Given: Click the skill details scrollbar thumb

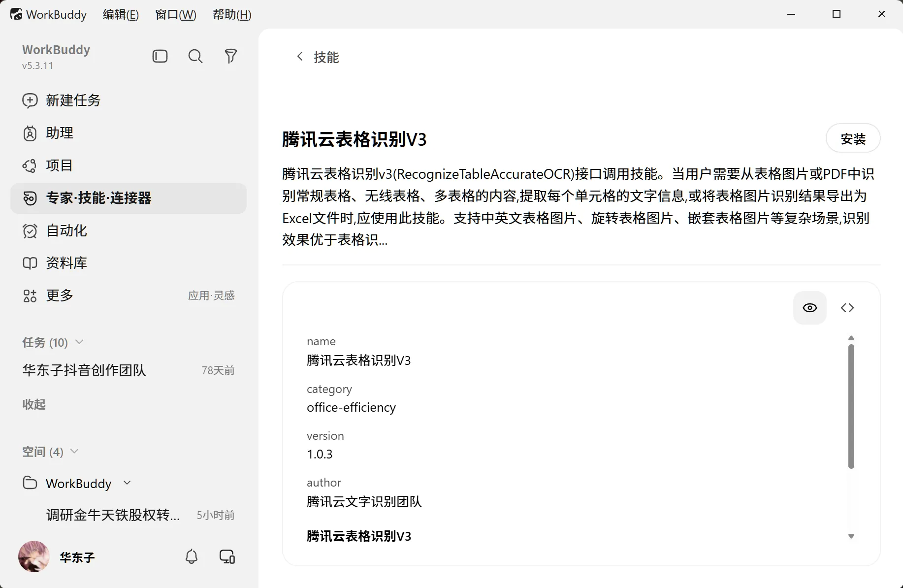Looking at the screenshot, I should pyautogui.click(x=851, y=406).
